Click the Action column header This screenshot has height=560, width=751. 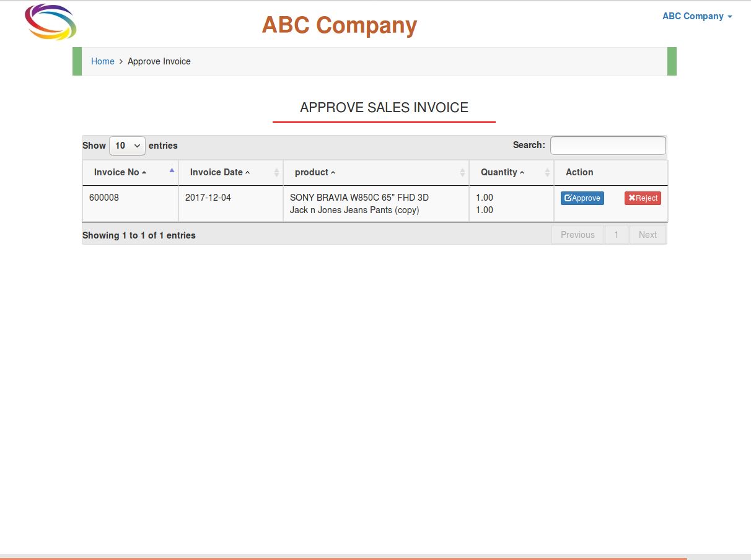579,172
